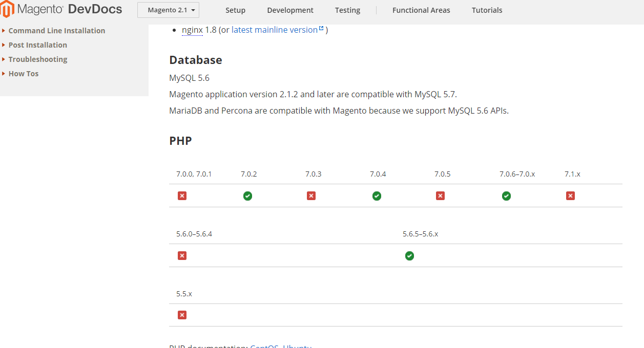Screen dimensions: 644x348
Task: Click the red cross under 5.5.x
Action: 182,315
